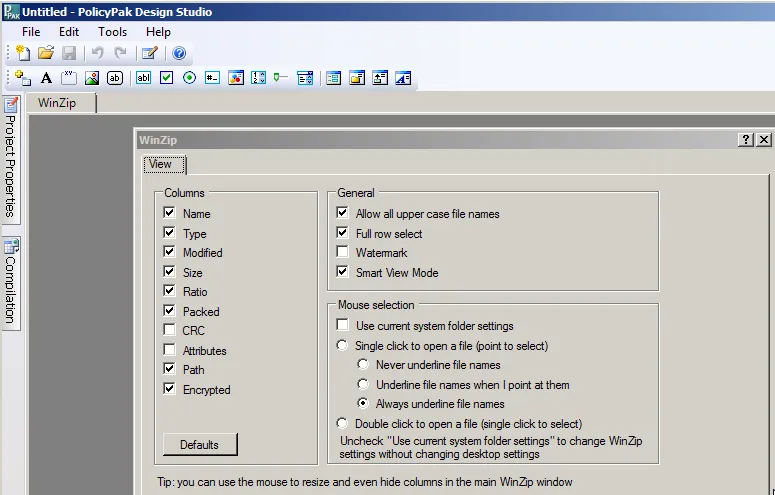Undo the last action
This screenshot has height=495, width=775.
[x=97, y=53]
